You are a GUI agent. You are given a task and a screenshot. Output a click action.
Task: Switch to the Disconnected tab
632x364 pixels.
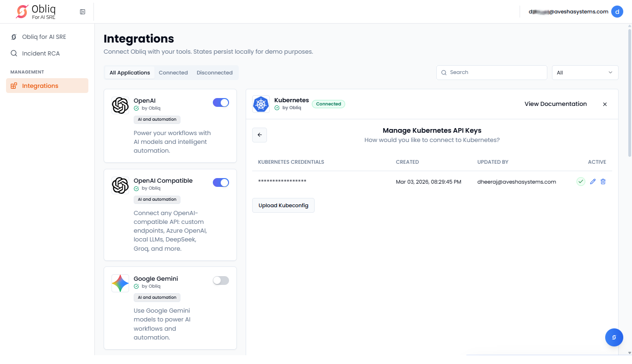[214, 73]
